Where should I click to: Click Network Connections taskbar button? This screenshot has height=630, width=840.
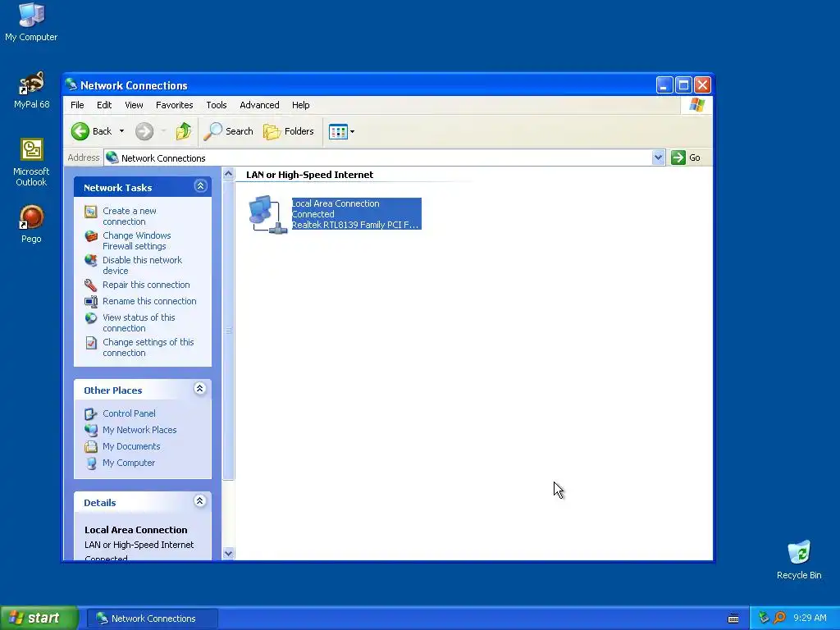point(152,619)
